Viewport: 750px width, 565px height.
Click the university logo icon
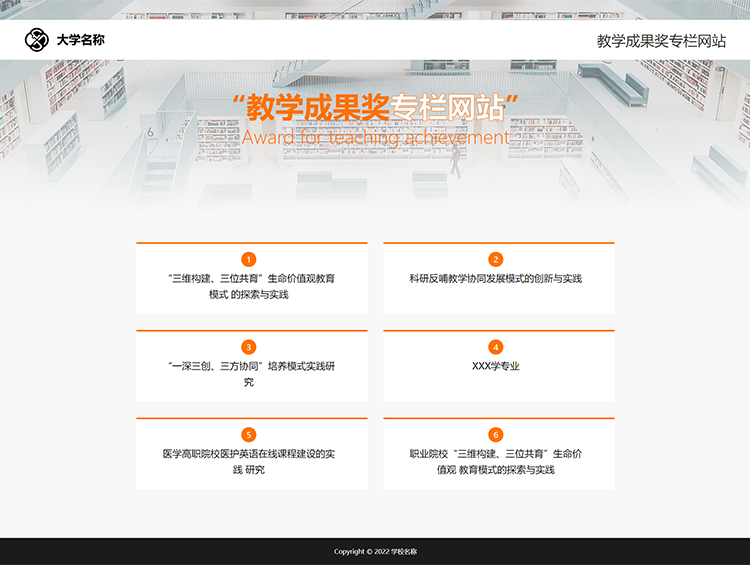pos(37,40)
